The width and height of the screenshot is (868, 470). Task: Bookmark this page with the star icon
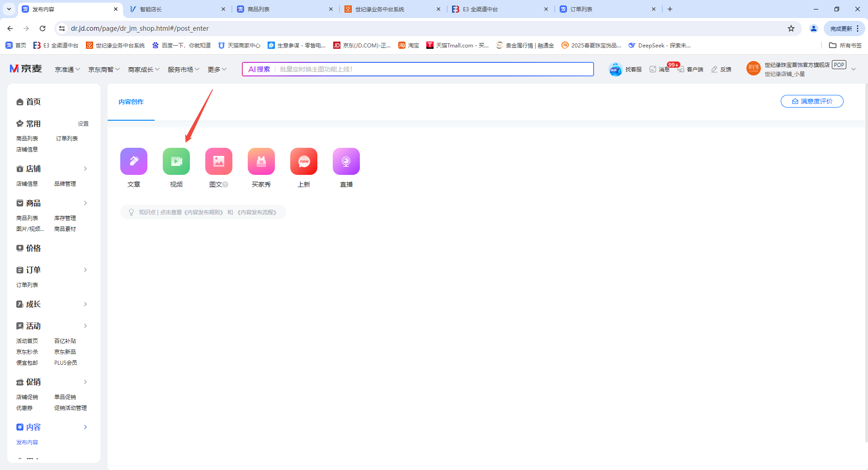(791, 28)
